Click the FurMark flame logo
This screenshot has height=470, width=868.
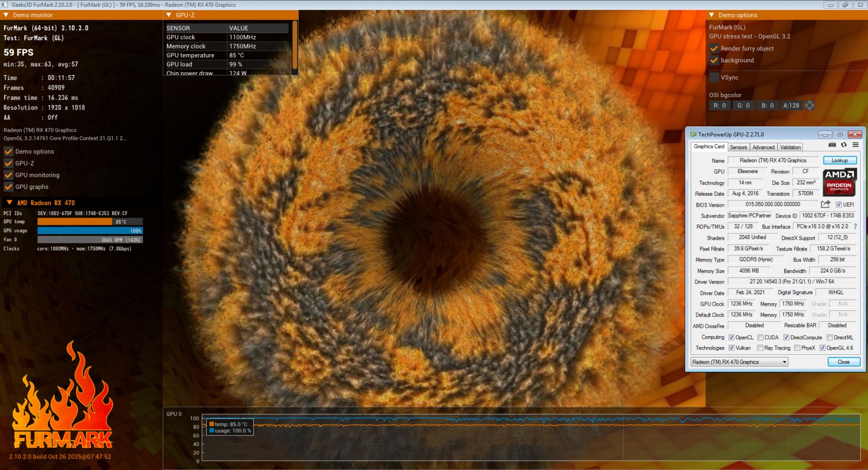(62, 395)
